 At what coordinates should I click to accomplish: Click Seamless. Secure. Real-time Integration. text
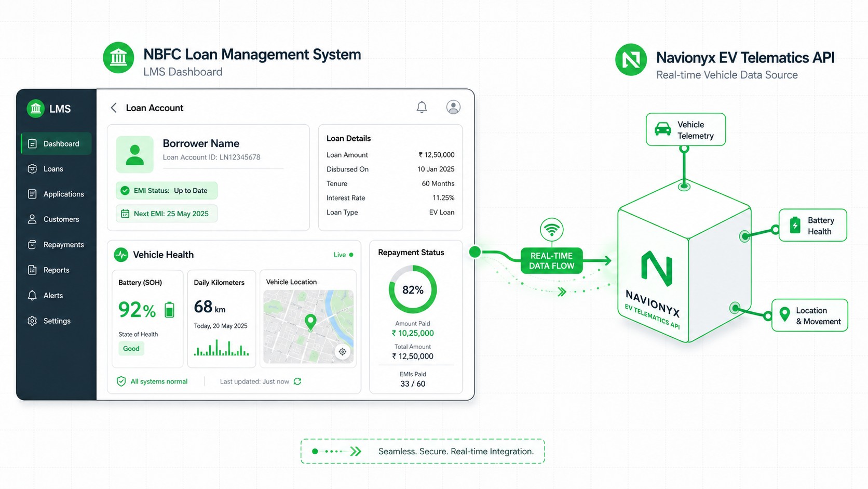[456, 452]
